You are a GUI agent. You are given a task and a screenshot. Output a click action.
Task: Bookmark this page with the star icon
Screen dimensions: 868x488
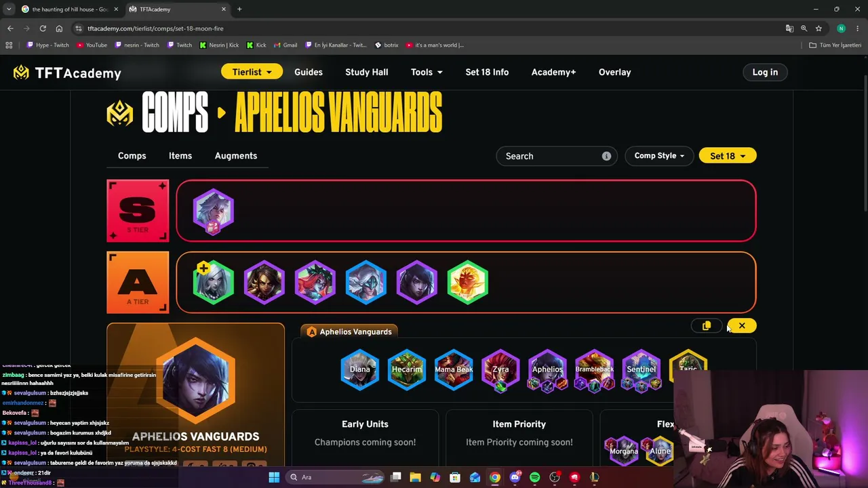(x=818, y=28)
